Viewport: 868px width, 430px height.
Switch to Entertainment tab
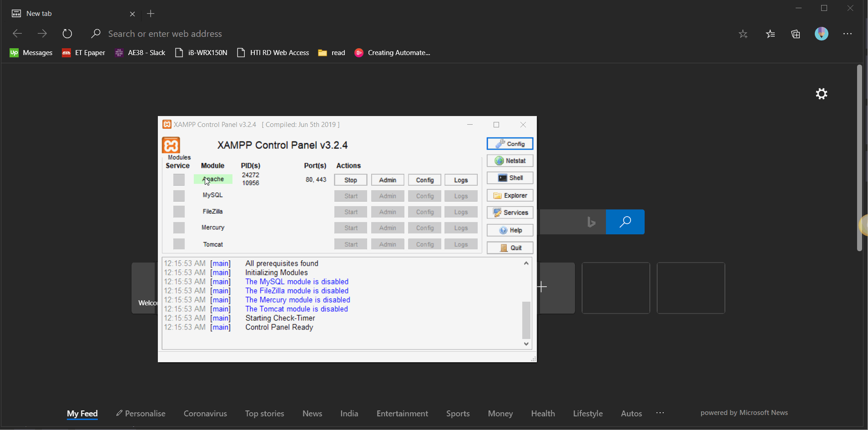pyautogui.click(x=402, y=414)
